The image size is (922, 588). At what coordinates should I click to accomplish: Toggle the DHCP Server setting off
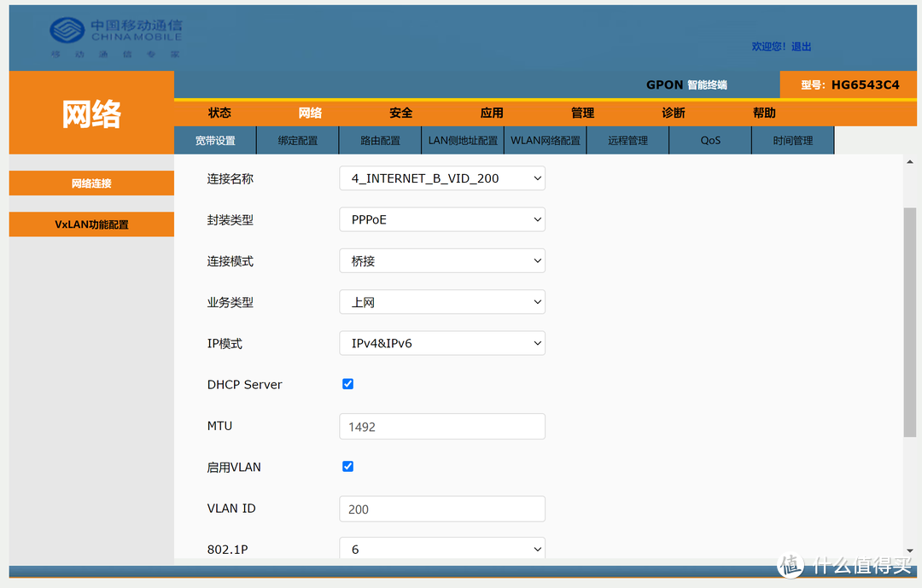pos(347,383)
